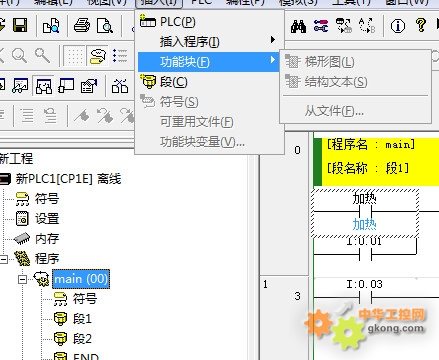Open properties with the hand-and-sheet icon
The width and height of the screenshot is (439, 360).
coord(89,86)
